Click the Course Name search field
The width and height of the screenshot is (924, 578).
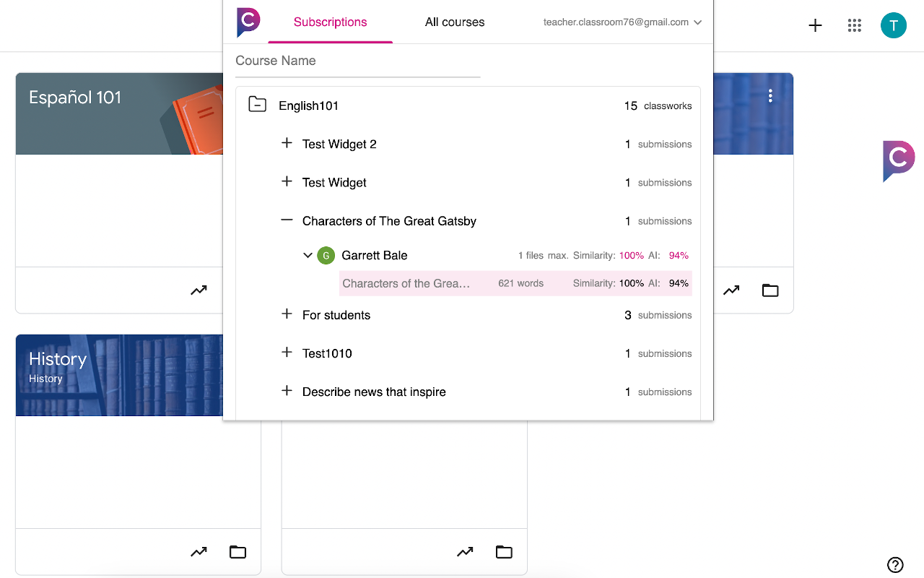click(357, 61)
